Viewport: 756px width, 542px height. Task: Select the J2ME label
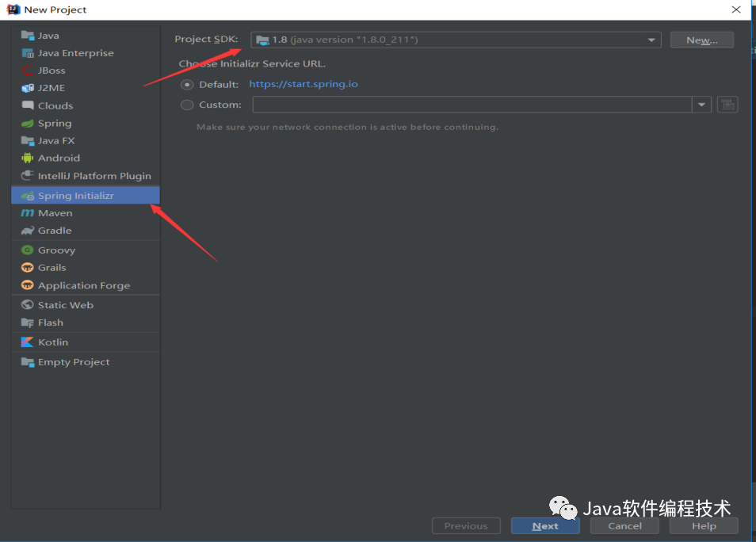coord(52,88)
